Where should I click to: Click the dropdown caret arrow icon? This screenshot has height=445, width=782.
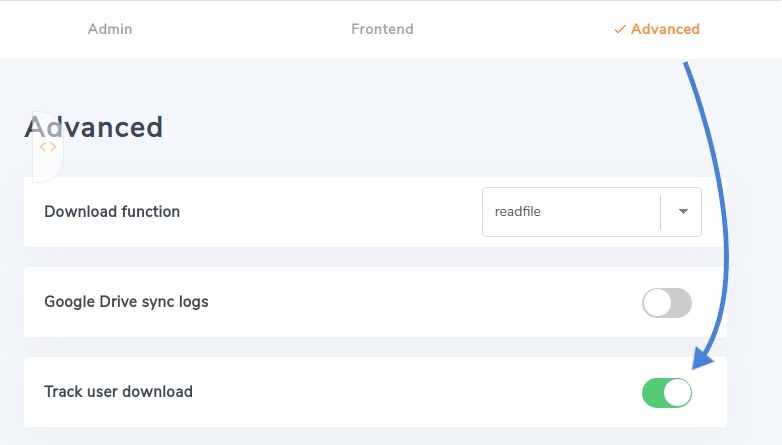click(683, 212)
